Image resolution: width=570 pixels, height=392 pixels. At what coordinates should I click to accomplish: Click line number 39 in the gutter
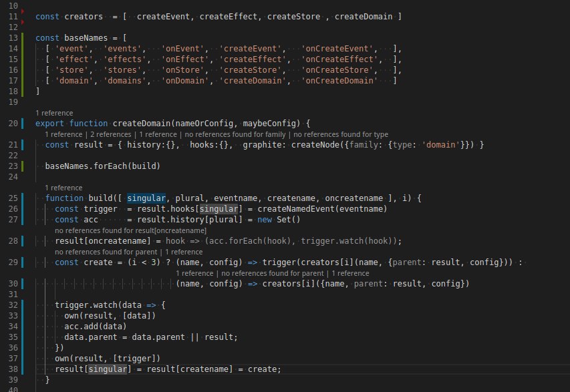click(13, 380)
